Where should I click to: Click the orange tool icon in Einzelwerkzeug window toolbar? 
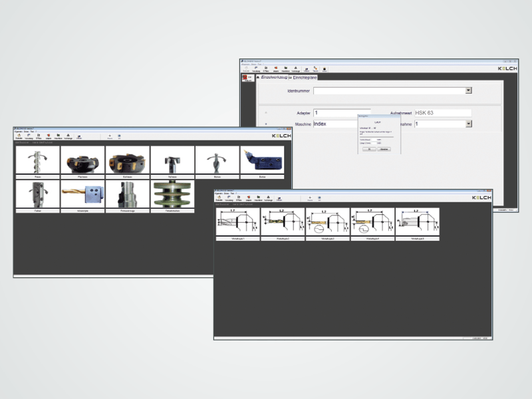[315, 69]
